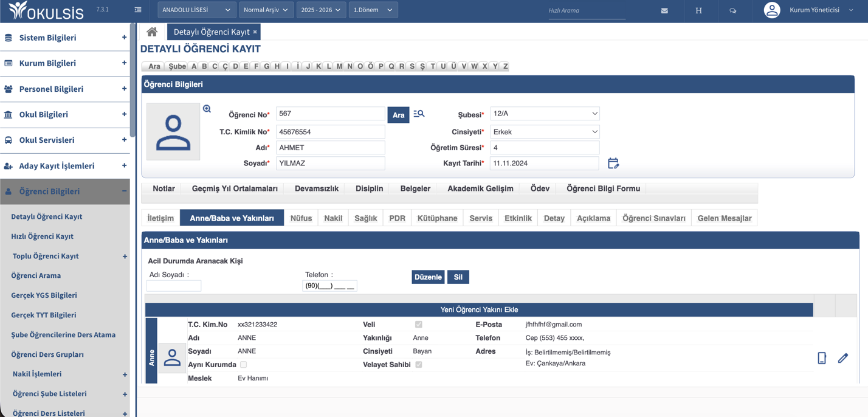This screenshot has height=417, width=868.
Task: Click the Öğrenci No input field
Action: point(330,114)
